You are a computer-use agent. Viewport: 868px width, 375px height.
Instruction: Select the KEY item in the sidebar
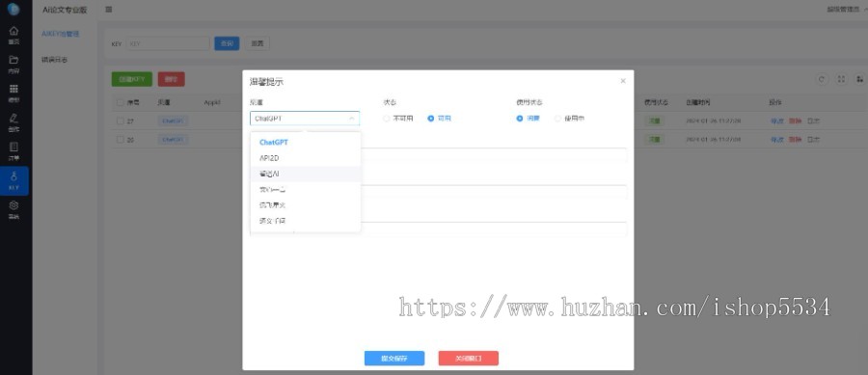tap(14, 180)
